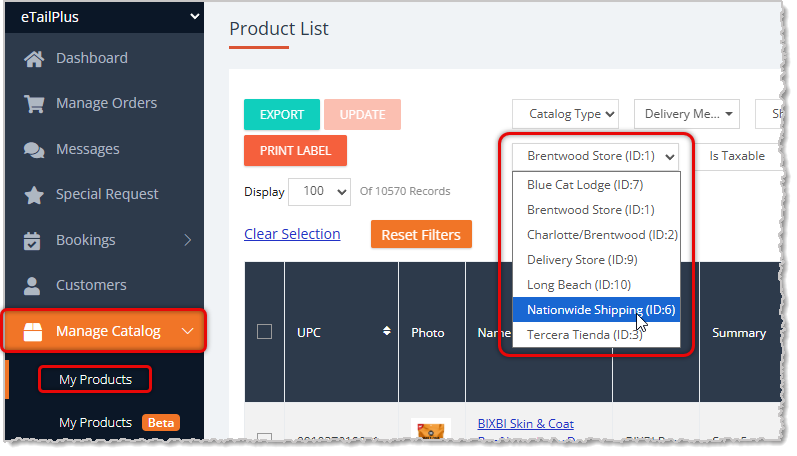The image size is (797, 456).
Task: Select Long Beach (ID:10) option
Action: click(596, 285)
